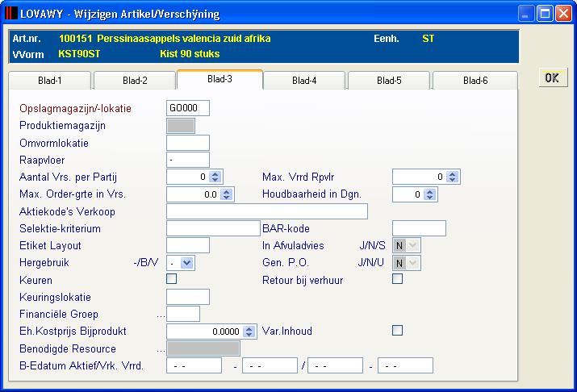Click the Etiket Layout field
This screenshot has width=577, height=392.
click(x=188, y=245)
